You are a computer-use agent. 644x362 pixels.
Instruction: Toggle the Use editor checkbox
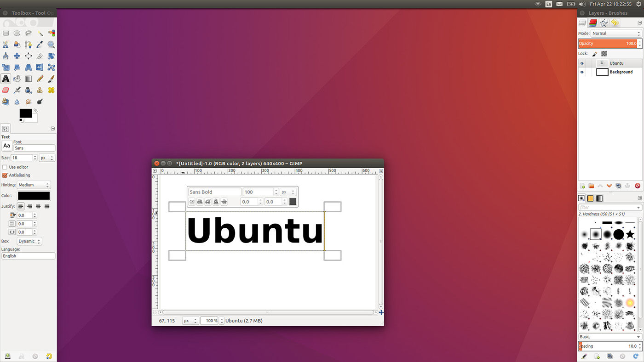(x=5, y=167)
